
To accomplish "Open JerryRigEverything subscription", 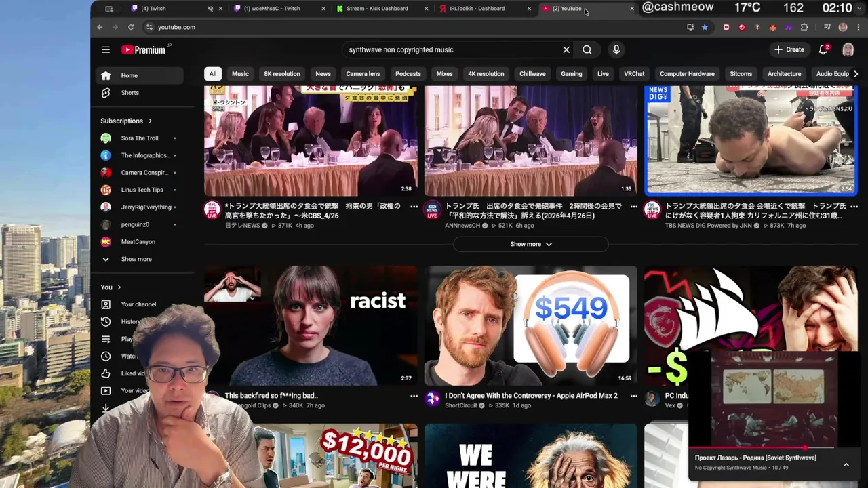I will click(x=138, y=207).
